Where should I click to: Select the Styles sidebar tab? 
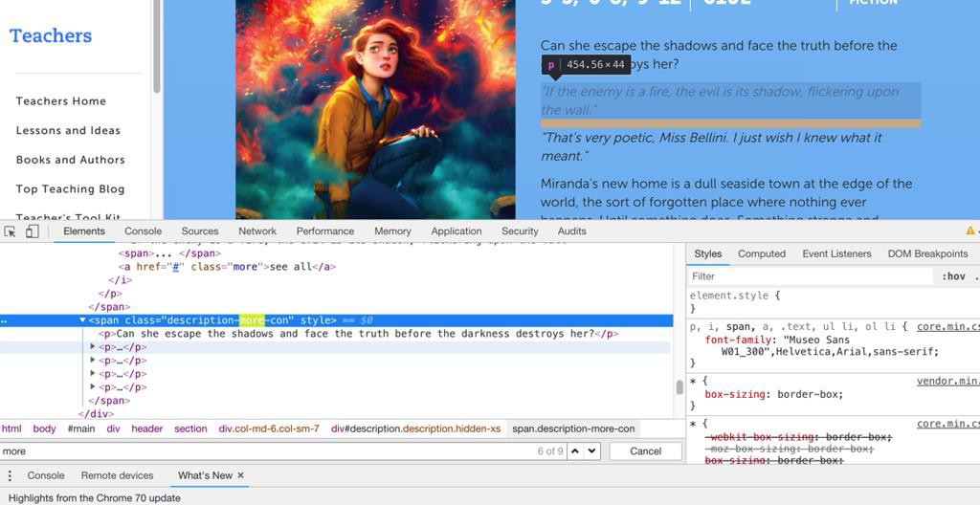[x=707, y=253]
